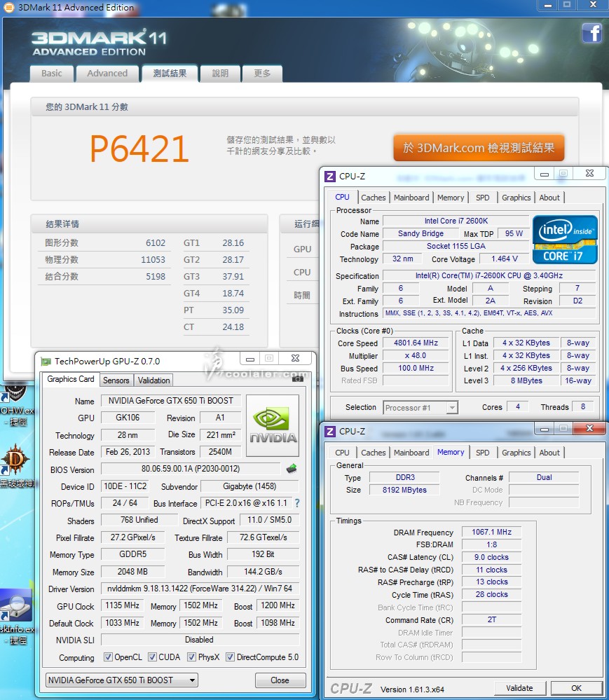Toggle the OpenCL checkbox in GPU-Z
This screenshot has height=700, width=609.
pyautogui.click(x=108, y=657)
